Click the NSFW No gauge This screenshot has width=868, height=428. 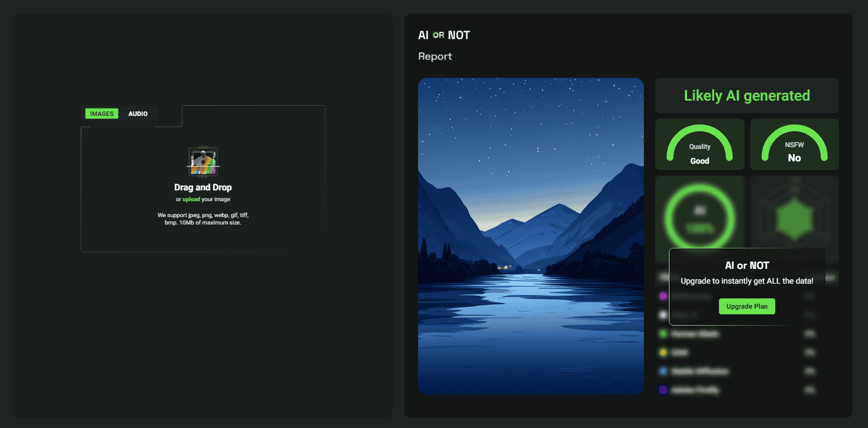pyautogui.click(x=795, y=144)
